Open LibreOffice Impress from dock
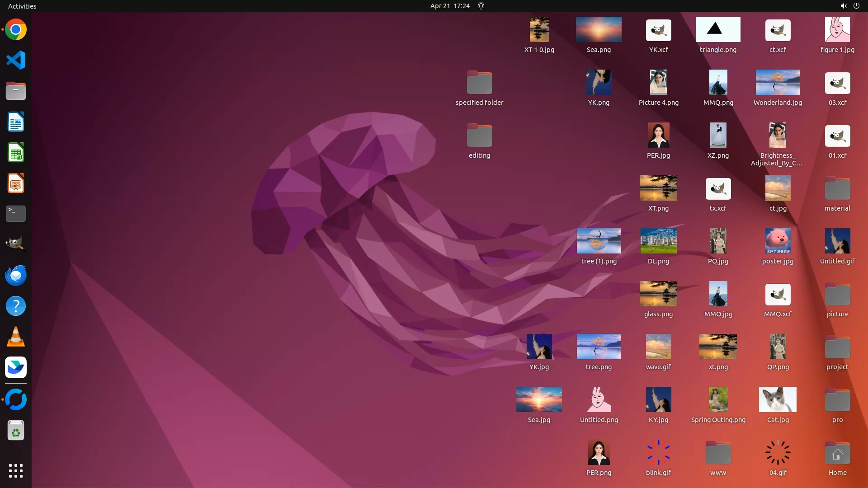The height and width of the screenshot is (488, 868). [x=16, y=183]
